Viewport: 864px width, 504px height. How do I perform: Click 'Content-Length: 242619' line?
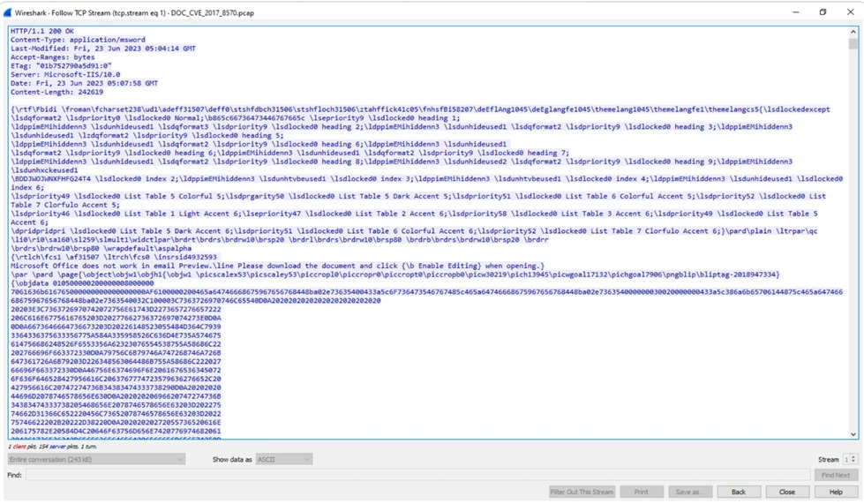(56, 92)
